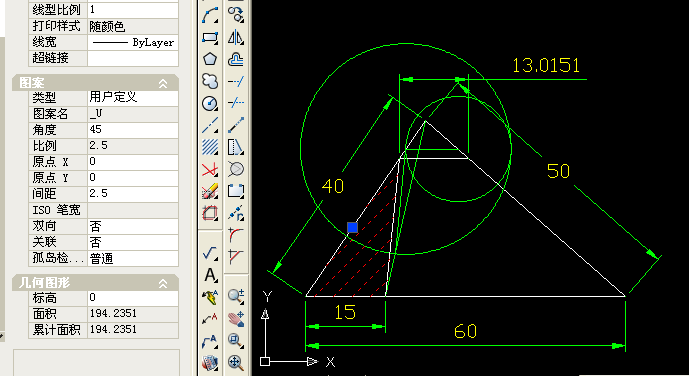Click the red crossed-lines trim icon
The image size is (689, 376).
[210, 169]
